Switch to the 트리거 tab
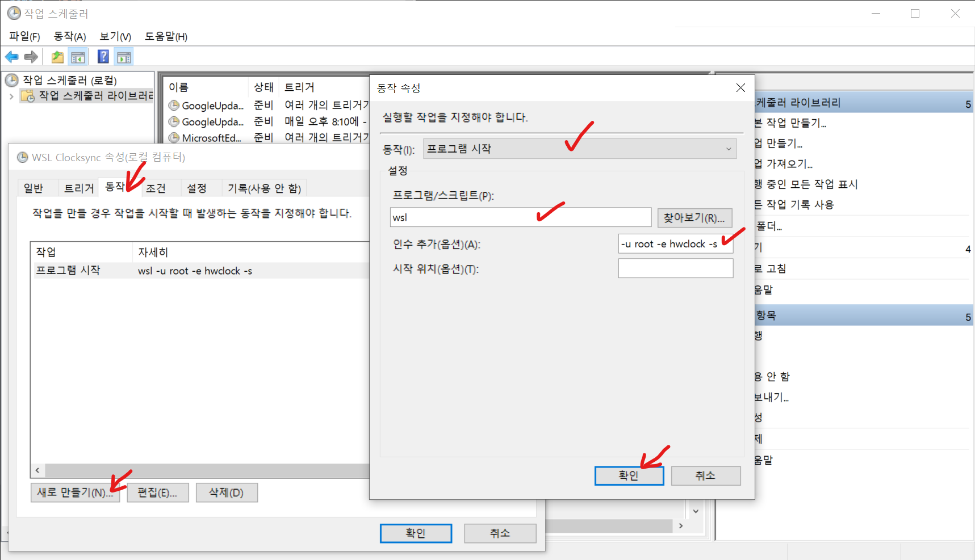This screenshot has width=975, height=560. tap(79, 188)
